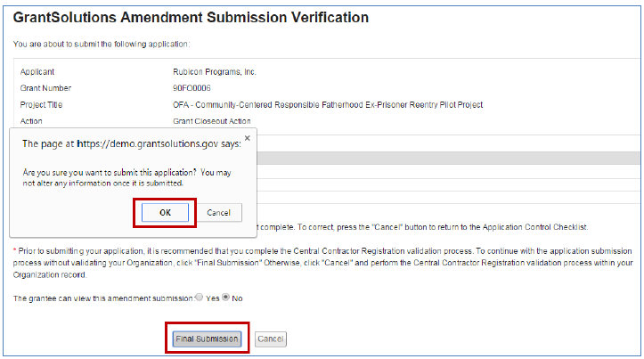Select the Rubicon Programs, Inc. applicant value

click(x=215, y=71)
